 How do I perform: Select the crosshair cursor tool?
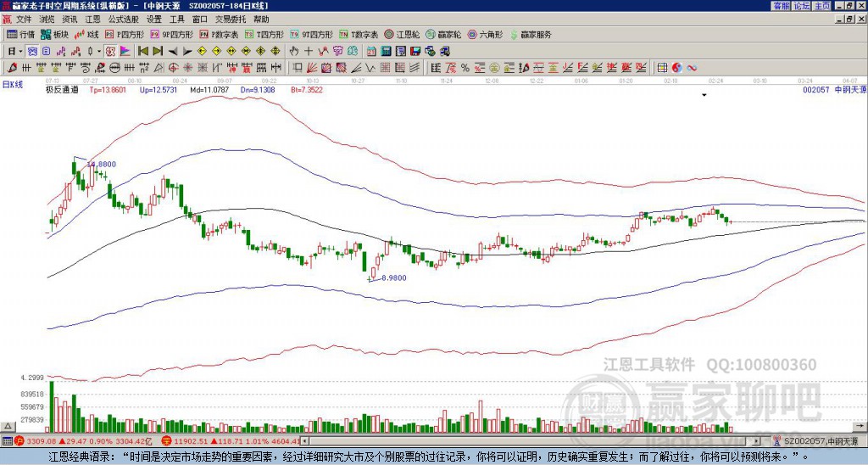pyautogui.click(x=309, y=52)
